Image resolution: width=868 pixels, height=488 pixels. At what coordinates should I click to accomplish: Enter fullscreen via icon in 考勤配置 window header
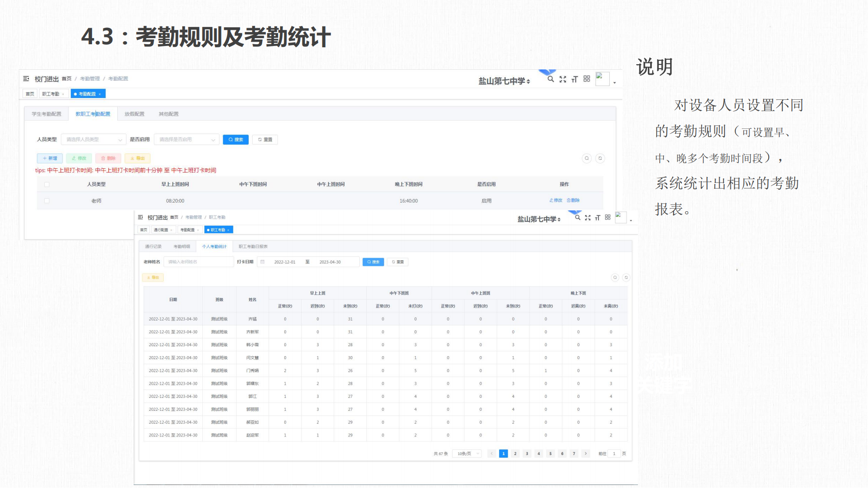coord(563,79)
